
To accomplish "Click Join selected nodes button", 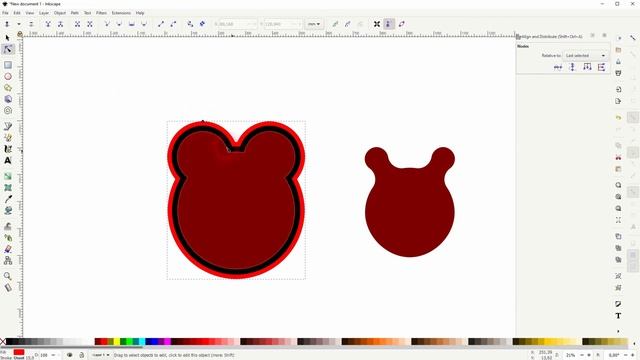I will tap(48, 24).
